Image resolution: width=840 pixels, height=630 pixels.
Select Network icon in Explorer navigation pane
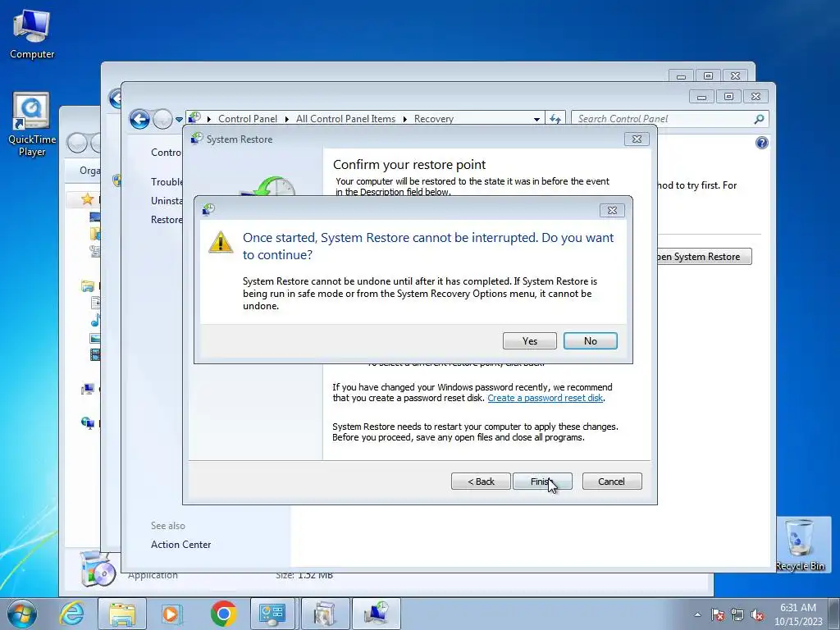point(87,422)
